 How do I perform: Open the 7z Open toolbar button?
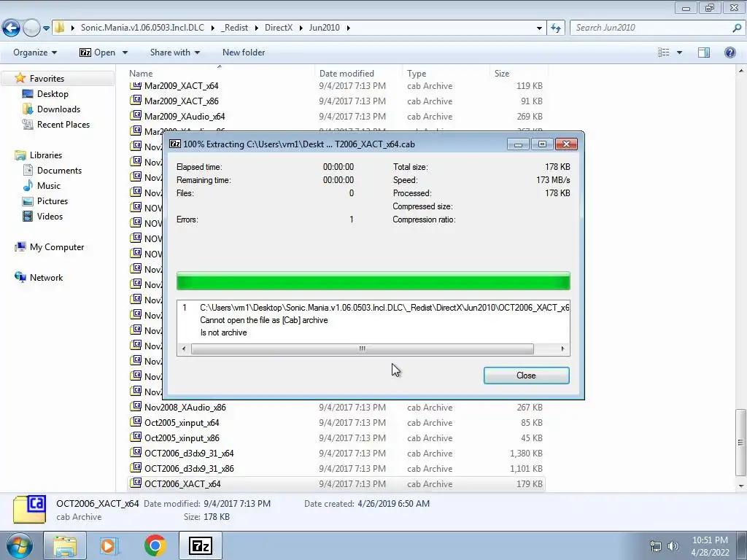pyautogui.click(x=97, y=52)
